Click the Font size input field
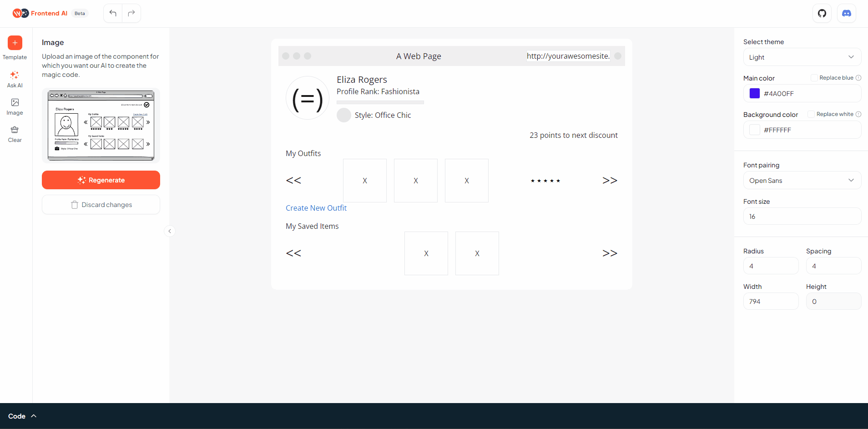This screenshot has height=429, width=868. tap(802, 217)
